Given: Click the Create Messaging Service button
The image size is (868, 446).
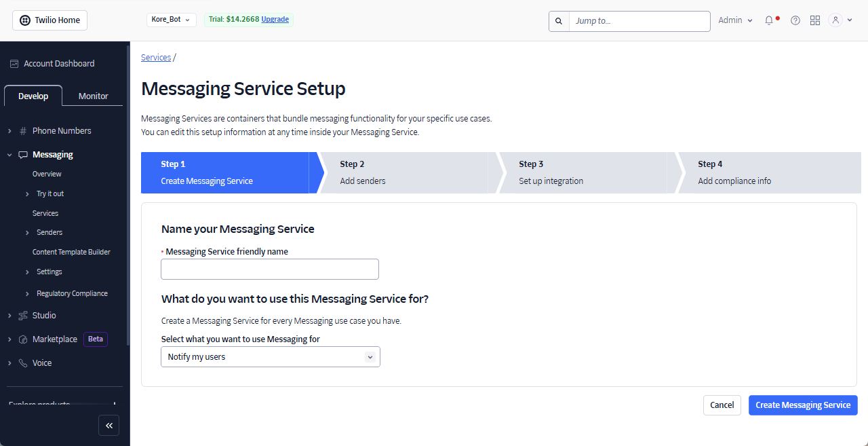Looking at the screenshot, I should (x=803, y=405).
